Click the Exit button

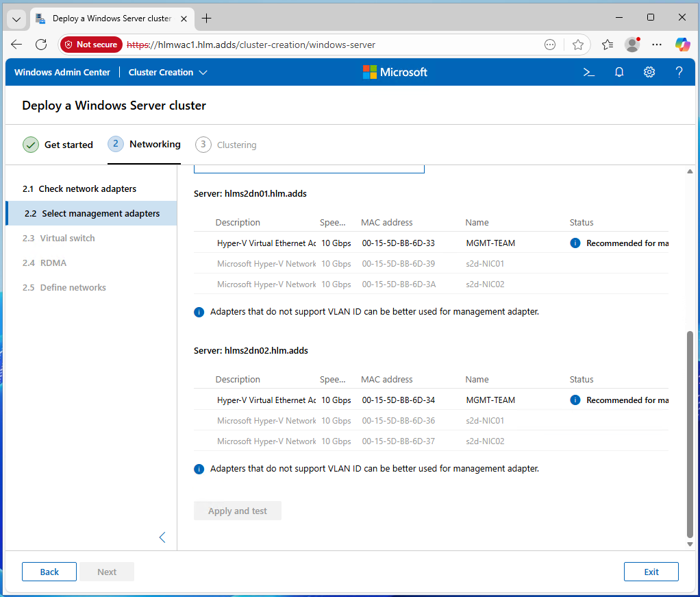[651, 572]
